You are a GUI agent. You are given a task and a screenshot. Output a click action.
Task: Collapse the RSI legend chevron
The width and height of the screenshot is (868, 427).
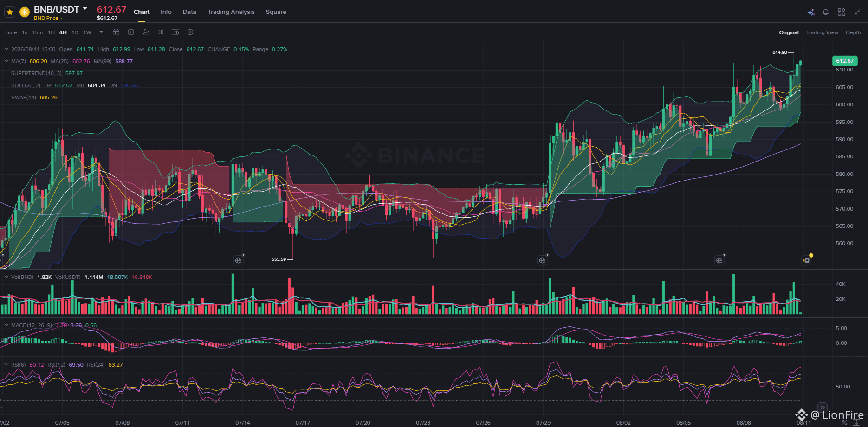tap(6, 365)
